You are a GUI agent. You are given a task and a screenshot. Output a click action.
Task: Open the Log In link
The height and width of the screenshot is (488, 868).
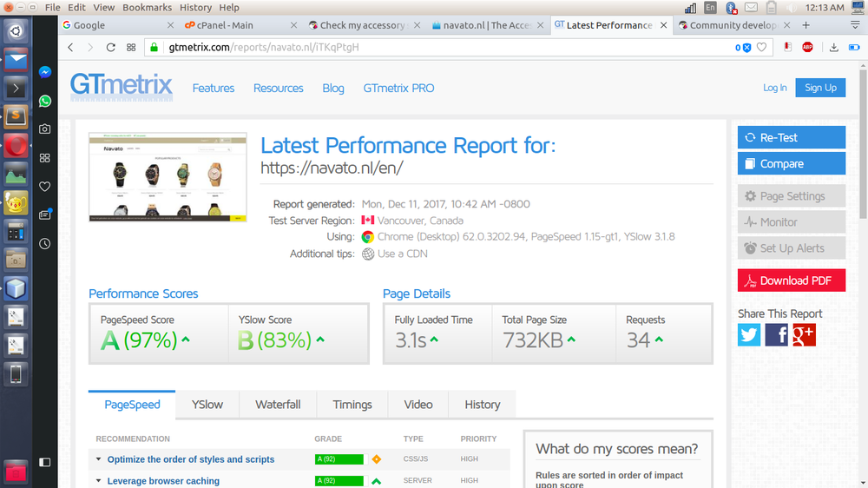[x=774, y=88]
